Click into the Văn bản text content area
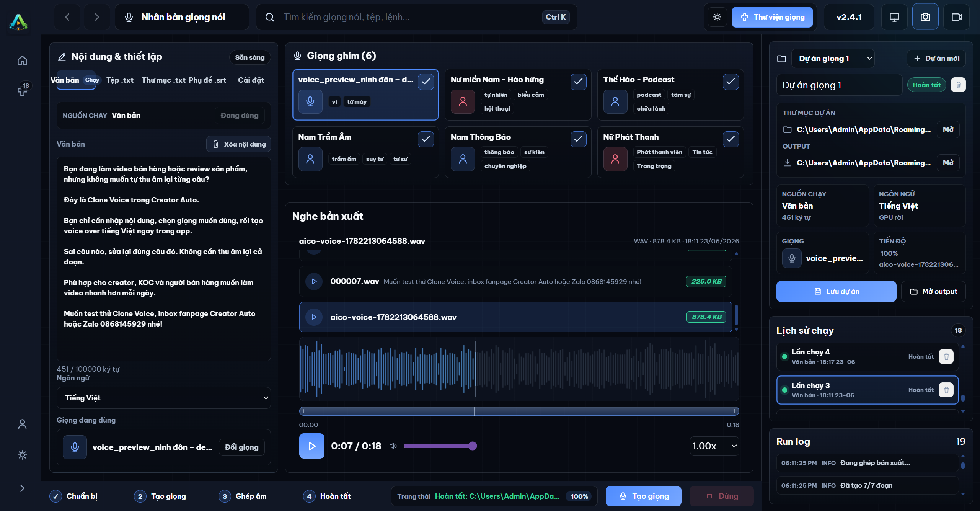Image resolution: width=980 pixels, height=511 pixels. pos(164,259)
